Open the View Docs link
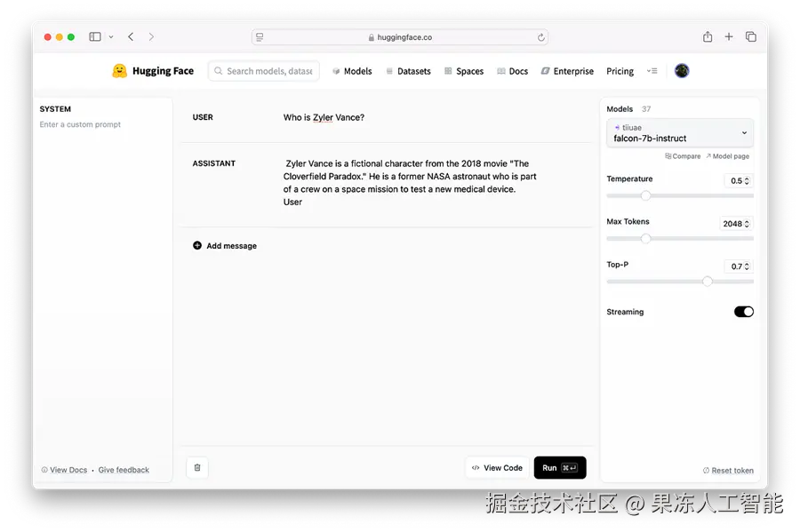This screenshot has height=532, width=800. [64, 470]
